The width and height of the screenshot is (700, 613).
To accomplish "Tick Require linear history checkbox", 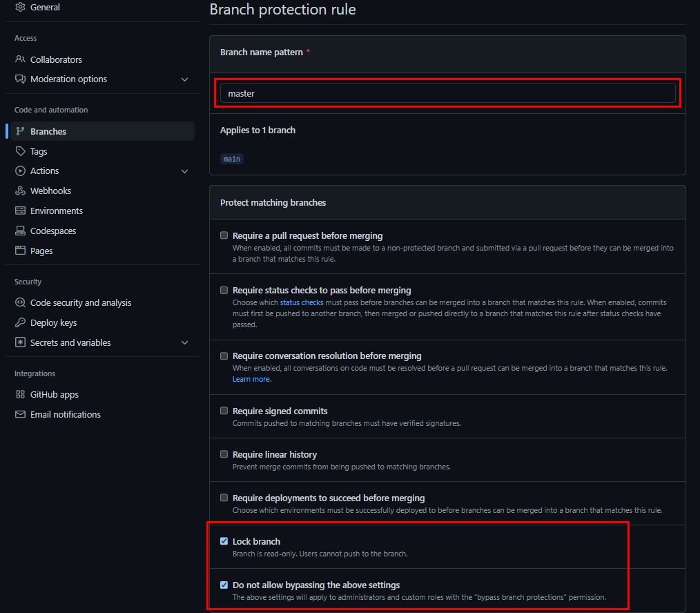I will pos(224,454).
